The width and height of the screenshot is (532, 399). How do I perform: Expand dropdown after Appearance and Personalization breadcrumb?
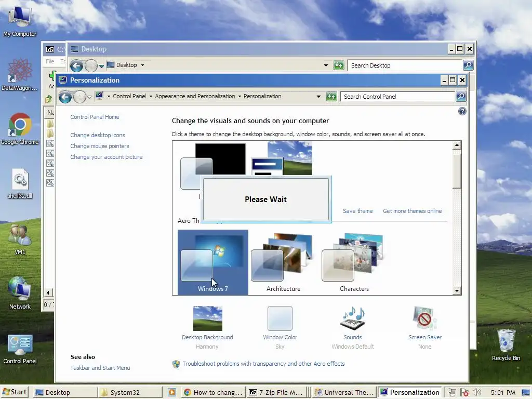click(240, 96)
